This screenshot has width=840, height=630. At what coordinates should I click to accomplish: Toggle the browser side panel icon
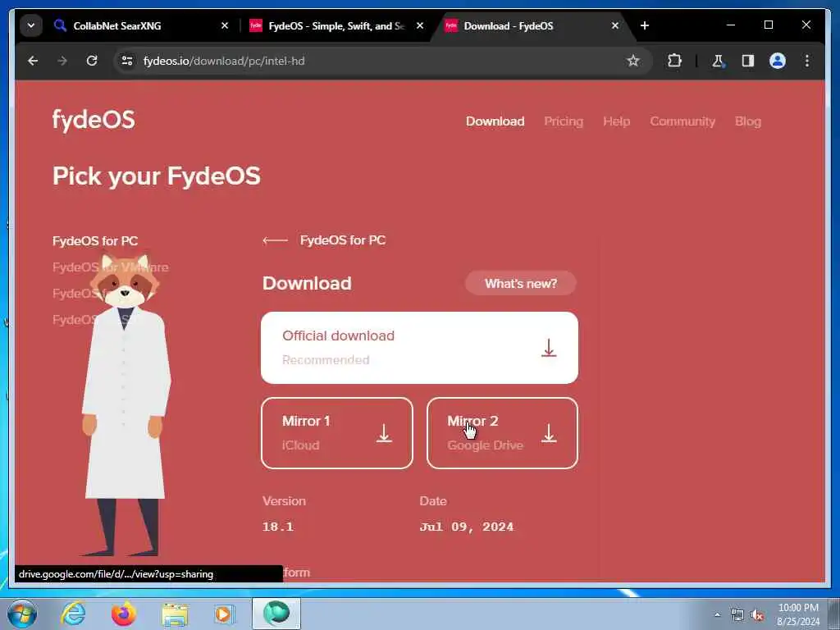[748, 61]
